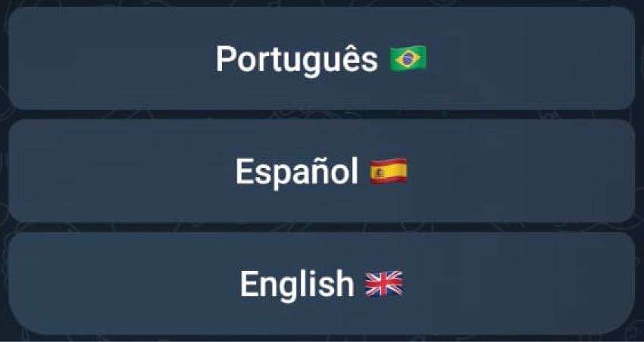
Task: Switch the language to Portuguese
Action: click(x=321, y=58)
